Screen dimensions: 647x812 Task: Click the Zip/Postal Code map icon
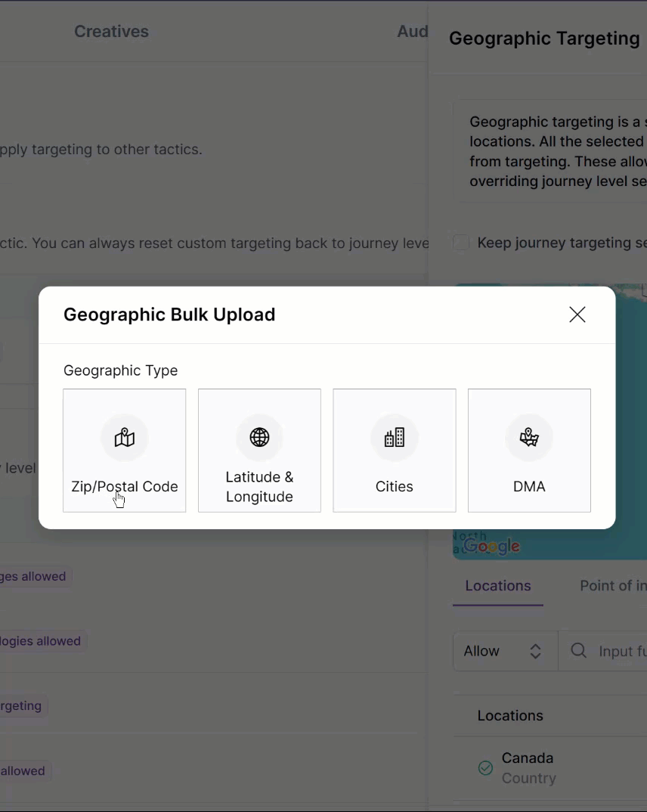125,438
